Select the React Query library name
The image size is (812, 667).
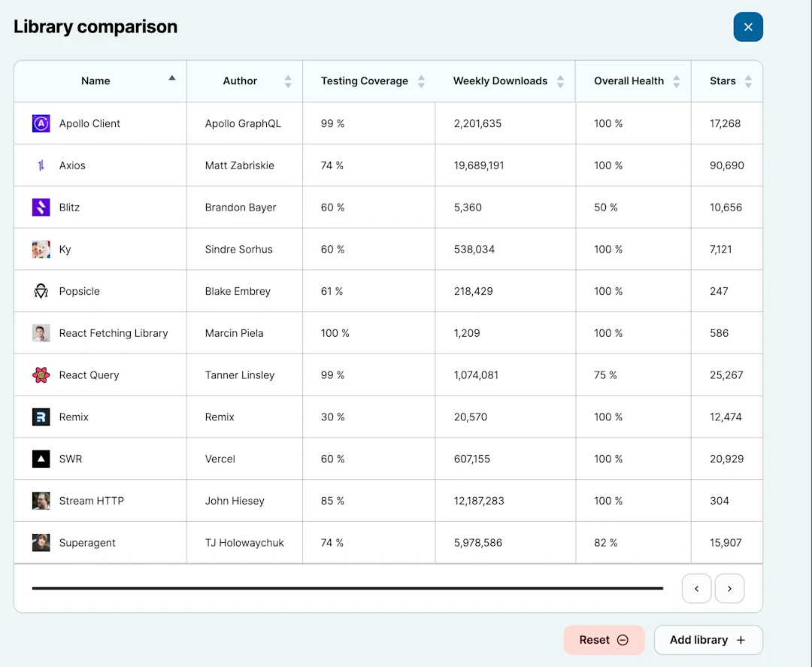89,375
